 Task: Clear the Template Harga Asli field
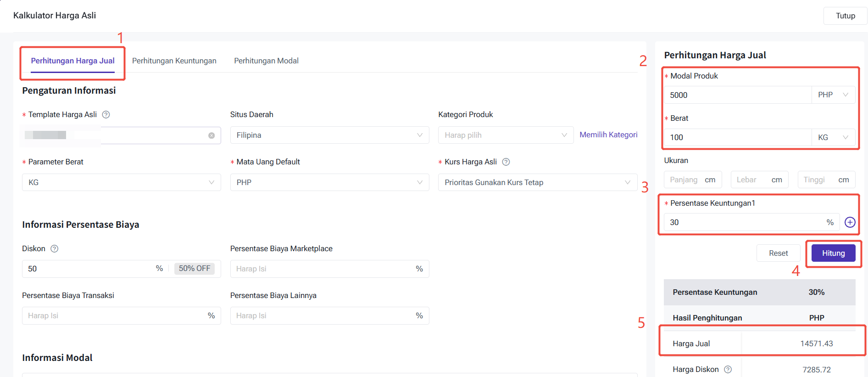211,135
